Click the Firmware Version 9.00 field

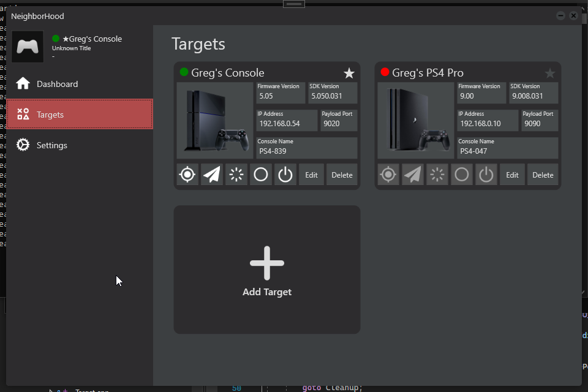click(481, 92)
